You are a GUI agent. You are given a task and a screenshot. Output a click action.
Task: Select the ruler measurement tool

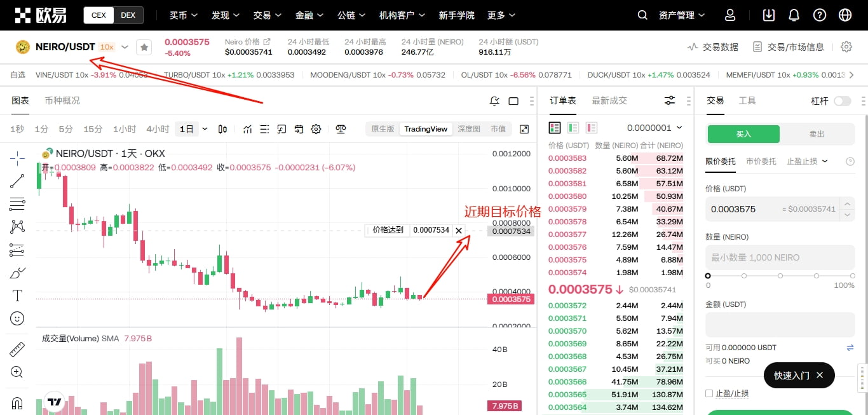(x=17, y=349)
